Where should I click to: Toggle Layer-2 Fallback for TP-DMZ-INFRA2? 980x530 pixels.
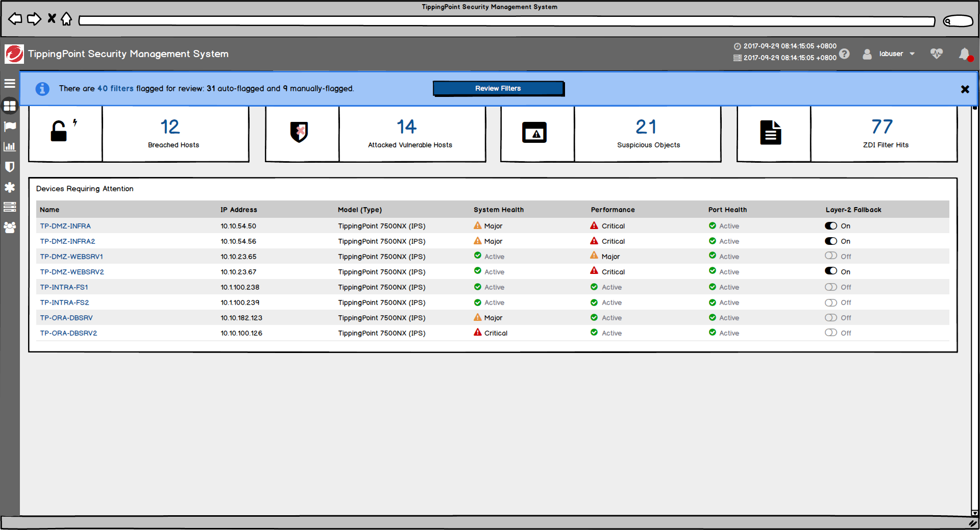(x=830, y=241)
